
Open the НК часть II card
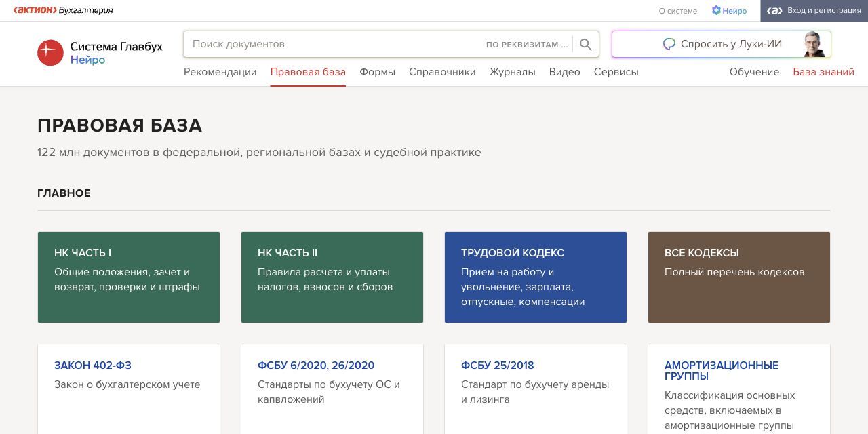point(332,277)
